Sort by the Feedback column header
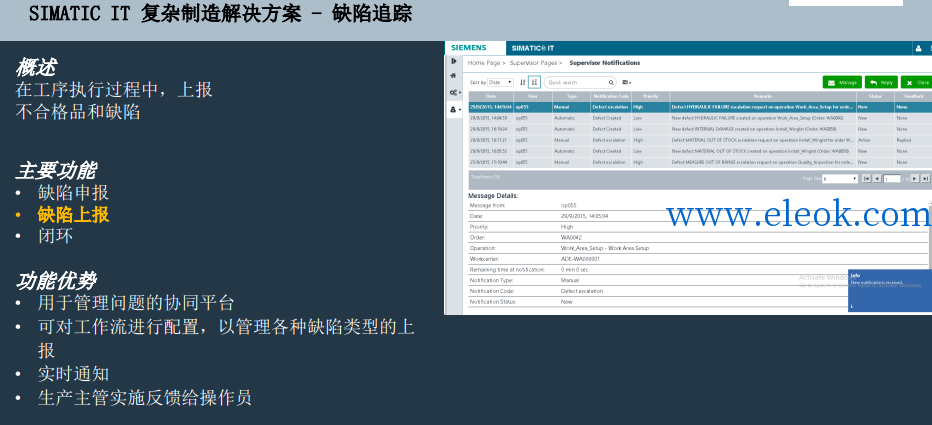This screenshot has width=932, height=425. coord(913,96)
